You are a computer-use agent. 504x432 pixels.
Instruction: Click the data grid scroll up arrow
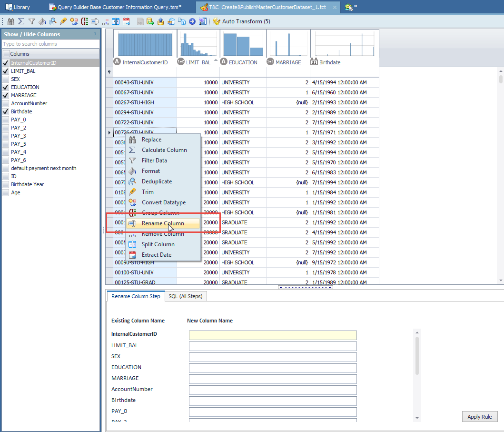pos(501,71)
